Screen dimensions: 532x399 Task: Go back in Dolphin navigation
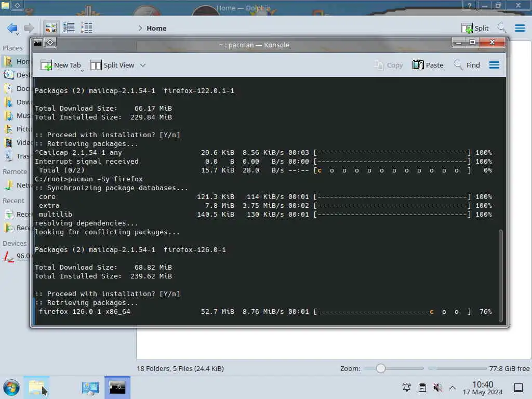tap(12, 28)
